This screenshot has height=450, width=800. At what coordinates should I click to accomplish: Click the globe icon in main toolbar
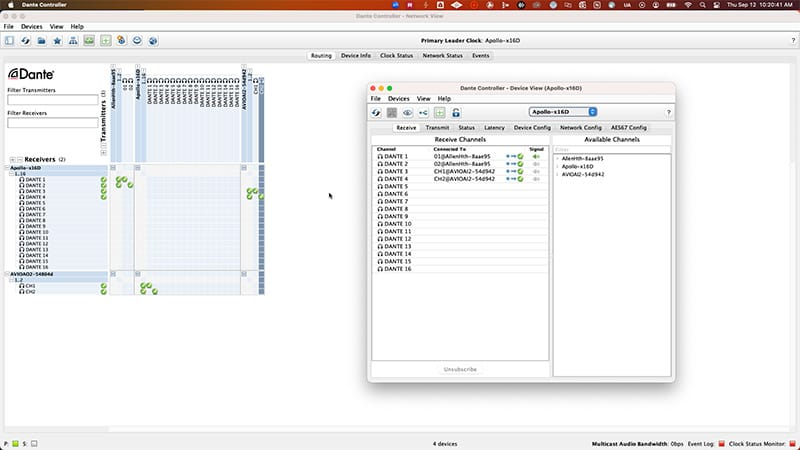tap(153, 40)
